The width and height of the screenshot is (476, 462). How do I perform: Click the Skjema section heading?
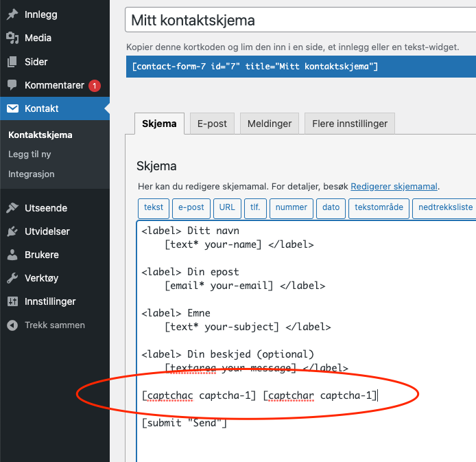tap(156, 166)
